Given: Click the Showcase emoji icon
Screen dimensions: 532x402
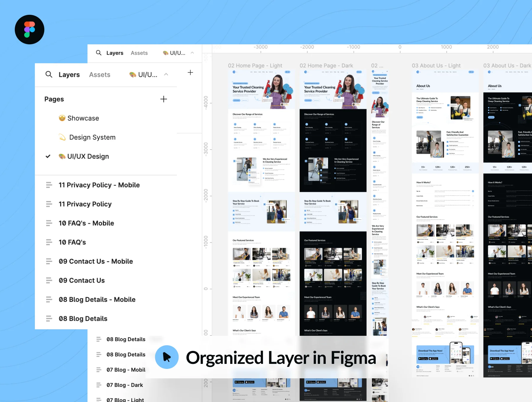Looking at the screenshot, I should point(62,118).
